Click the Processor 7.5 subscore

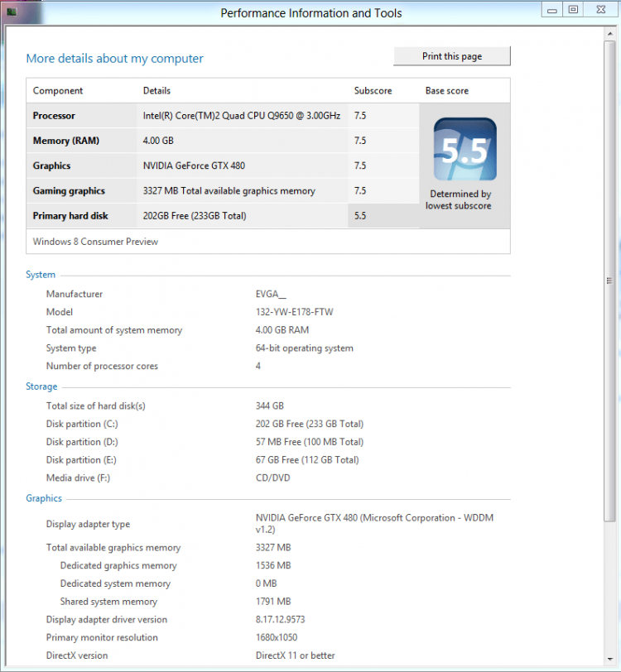click(360, 116)
